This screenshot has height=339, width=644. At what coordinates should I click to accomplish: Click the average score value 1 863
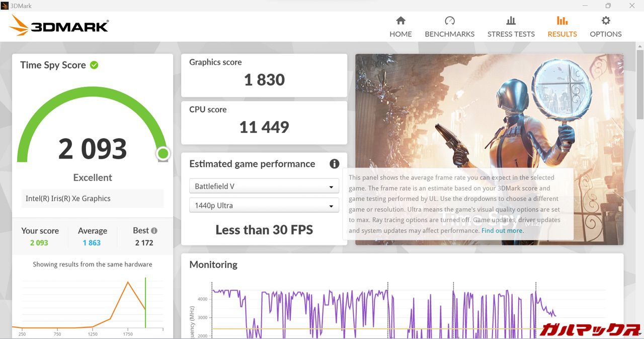[92, 243]
